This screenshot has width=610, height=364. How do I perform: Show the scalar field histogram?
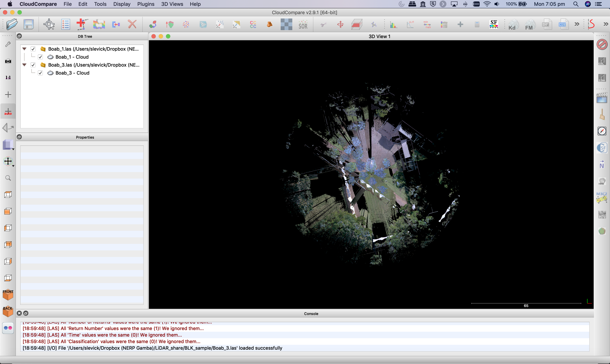click(394, 24)
